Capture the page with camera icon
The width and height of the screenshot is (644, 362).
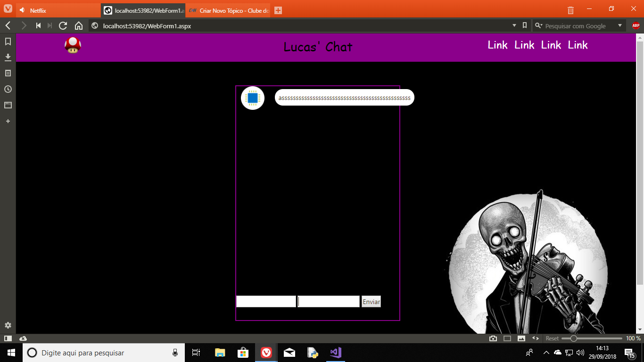[x=493, y=338]
